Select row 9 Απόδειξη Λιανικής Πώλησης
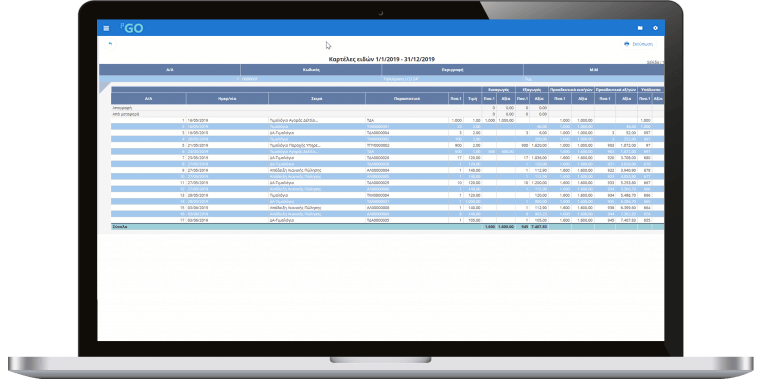The width and height of the screenshot is (768, 379). point(387,170)
